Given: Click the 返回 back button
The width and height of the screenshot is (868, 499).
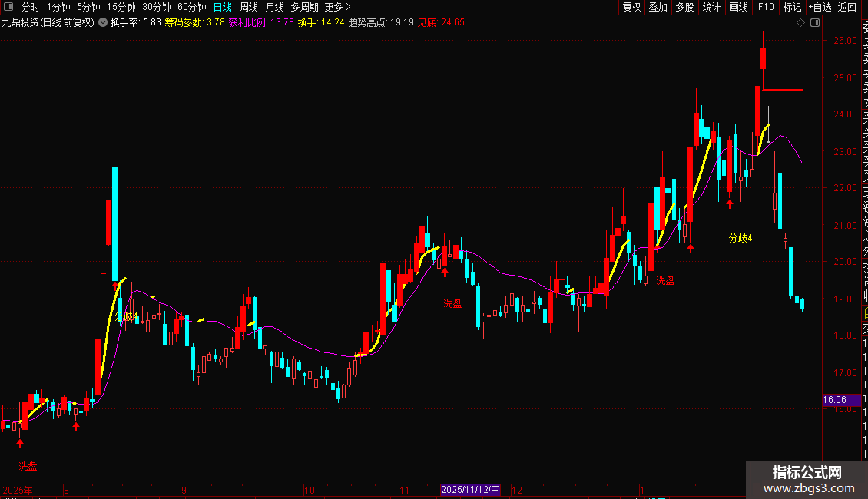Looking at the screenshot, I should 847,7.
